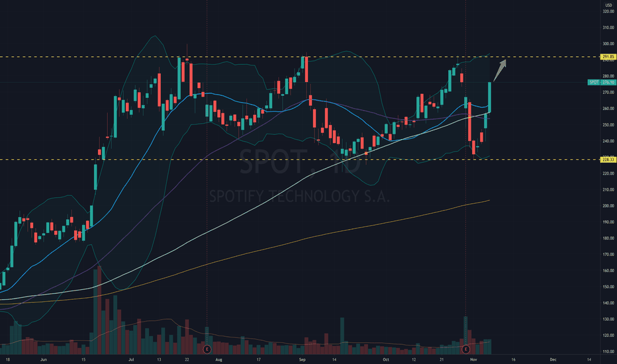Click the Oct date label on time axis

pyautogui.click(x=385, y=359)
